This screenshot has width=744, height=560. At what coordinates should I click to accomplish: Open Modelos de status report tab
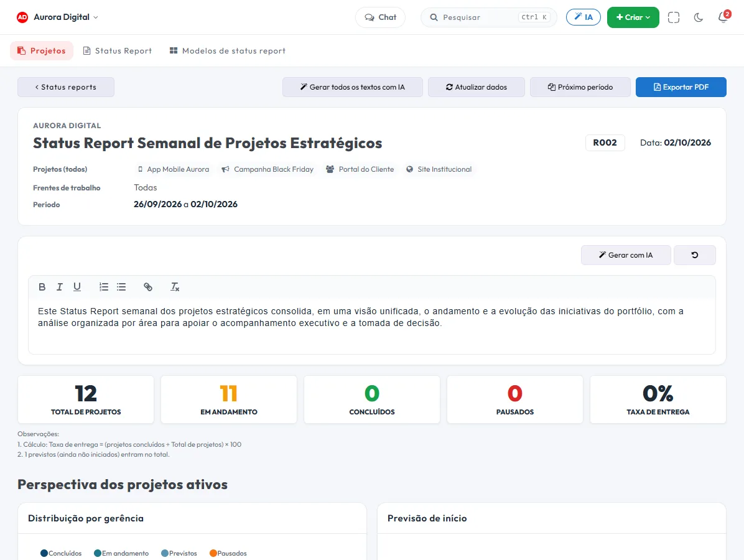click(x=228, y=51)
